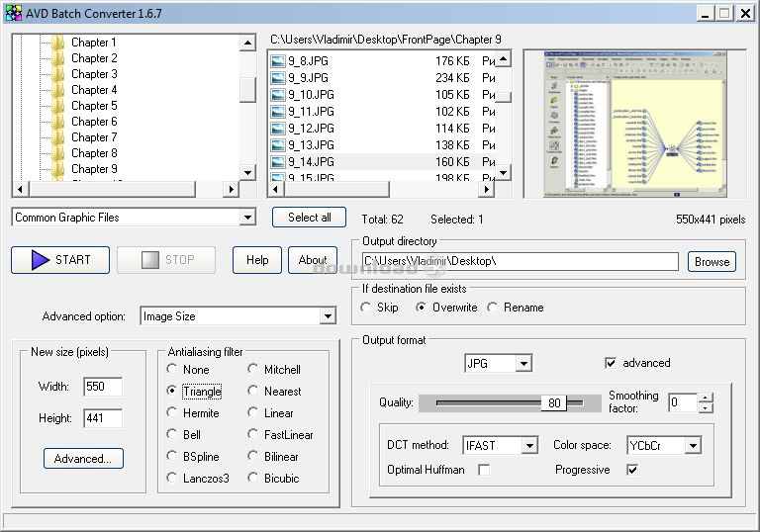
Task: Click the 9_13.JPG file image icon
Action: [x=278, y=145]
